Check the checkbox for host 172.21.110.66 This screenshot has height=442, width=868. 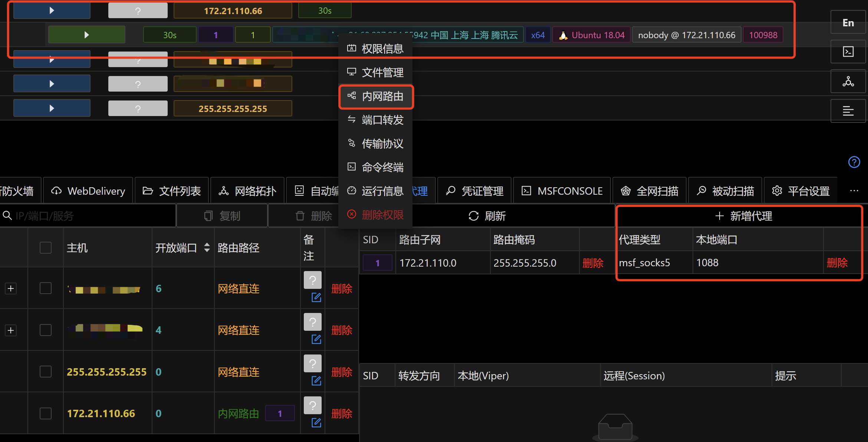pos(45,413)
